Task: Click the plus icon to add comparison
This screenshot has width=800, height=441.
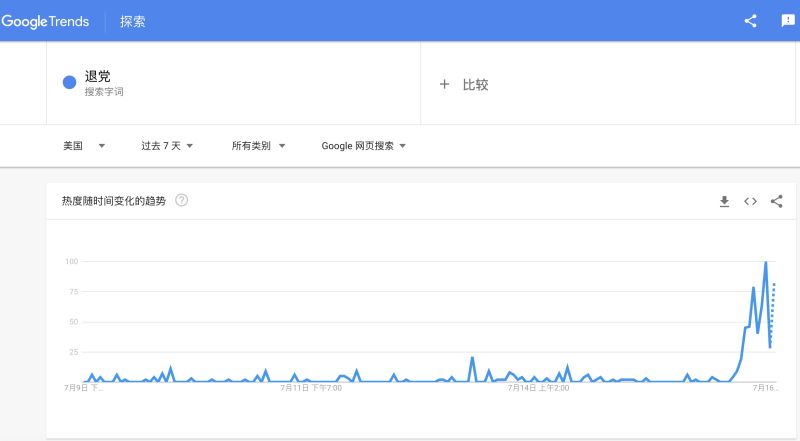Action: pos(444,84)
